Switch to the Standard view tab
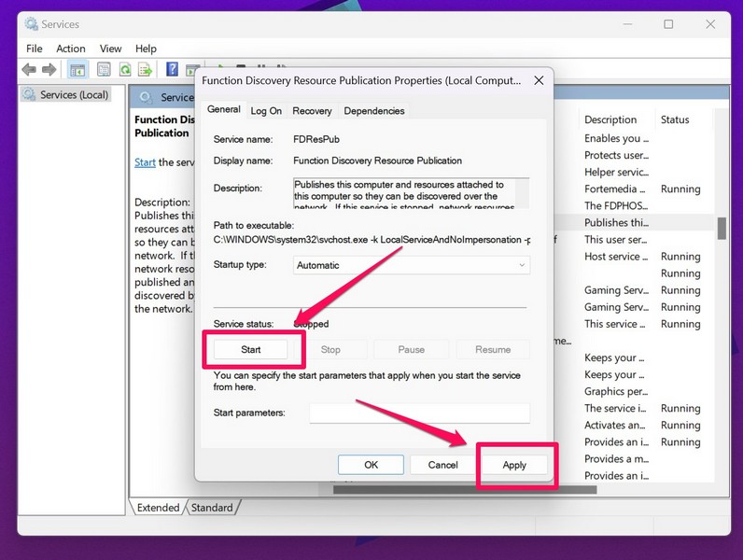This screenshot has height=560, width=743. pyautogui.click(x=212, y=508)
